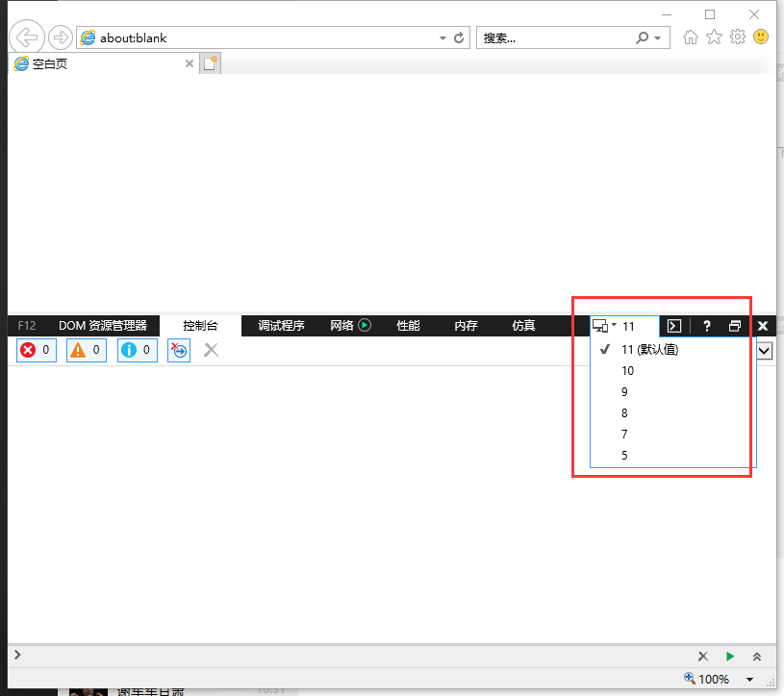The width and height of the screenshot is (784, 696).
Task: Run the console script with green play button
Action: pos(730,656)
